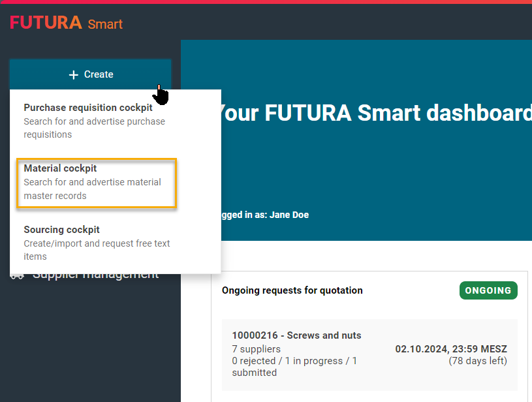Click Material cockpit description about master records

click(x=92, y=189)
